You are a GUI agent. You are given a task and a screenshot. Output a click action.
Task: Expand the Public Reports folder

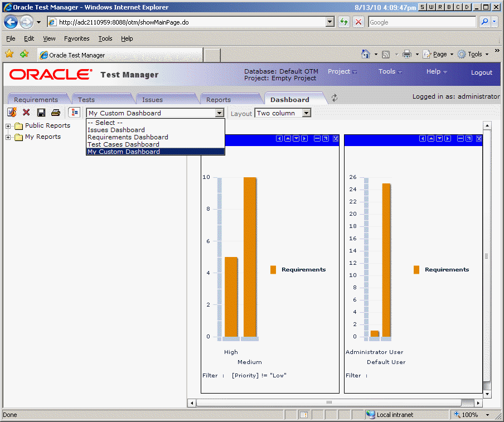[x=8, y=127]
